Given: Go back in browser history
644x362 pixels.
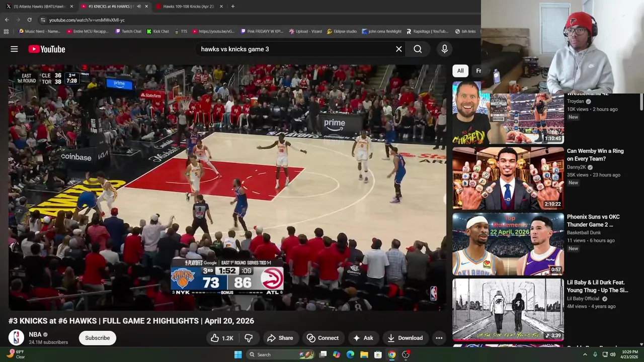Looking at the screenshot, I should pos(7,20).
